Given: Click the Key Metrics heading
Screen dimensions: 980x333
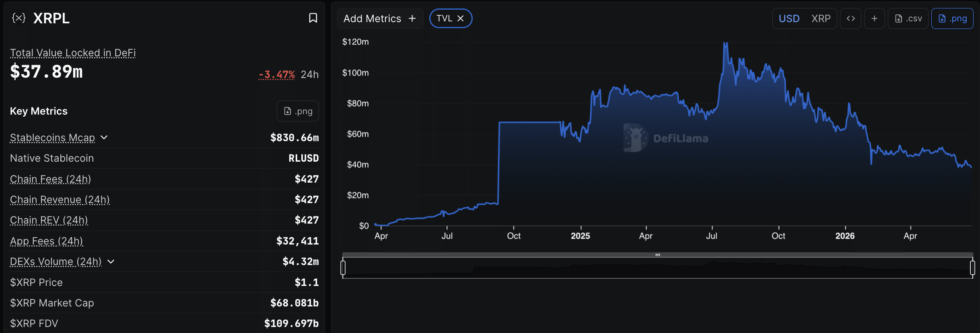Looking at the screenshot, I should (x=39, y=111).
